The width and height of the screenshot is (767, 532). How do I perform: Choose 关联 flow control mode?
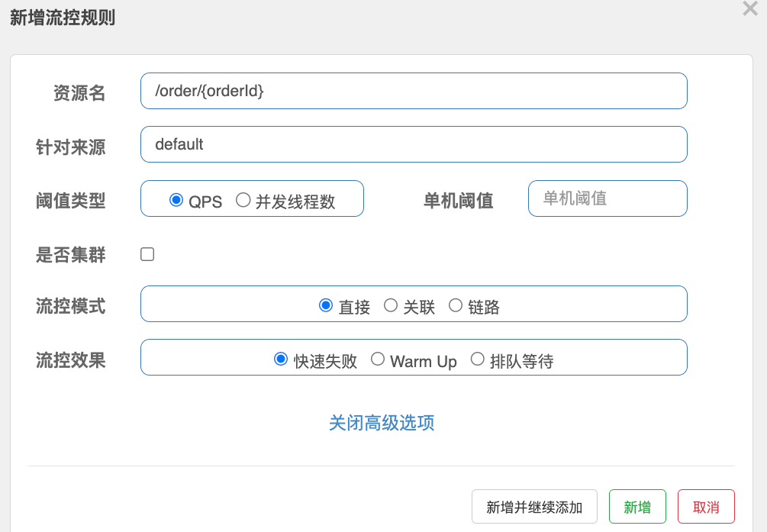(x=390, y=305)
